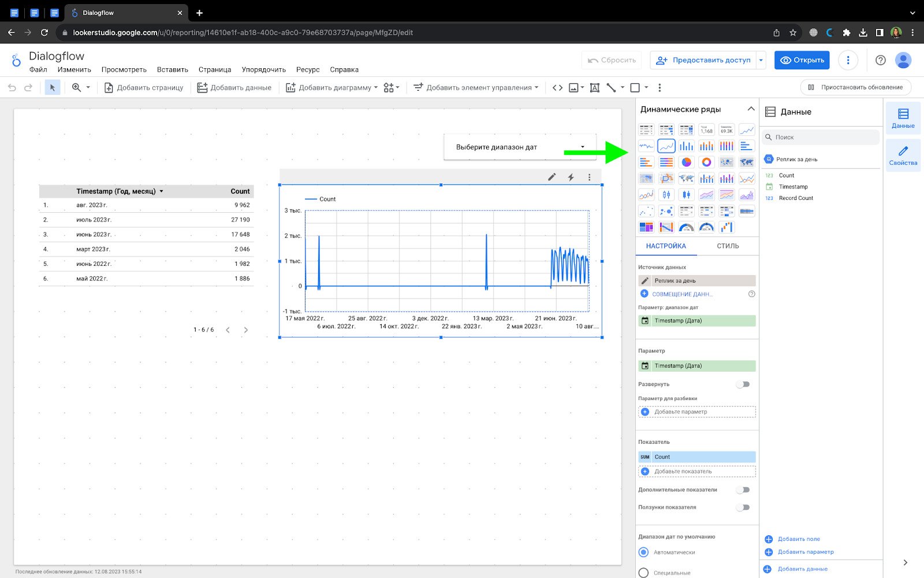Choose the waterfall chart type icon

tap(726, 227)
